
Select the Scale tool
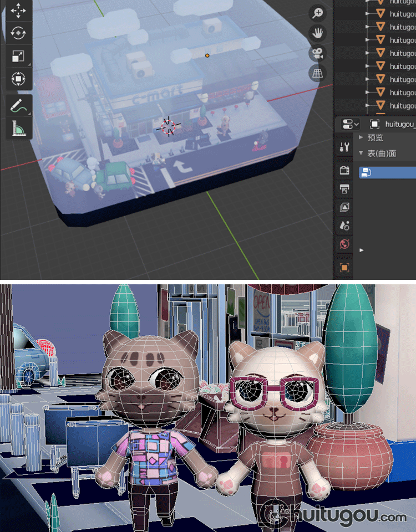tap(18, 56)
